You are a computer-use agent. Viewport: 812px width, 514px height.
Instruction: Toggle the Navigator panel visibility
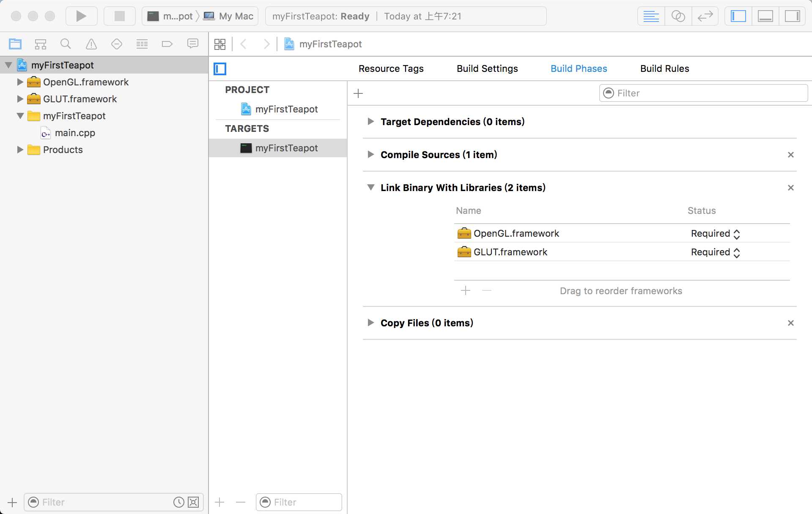(x=738, y=16)
